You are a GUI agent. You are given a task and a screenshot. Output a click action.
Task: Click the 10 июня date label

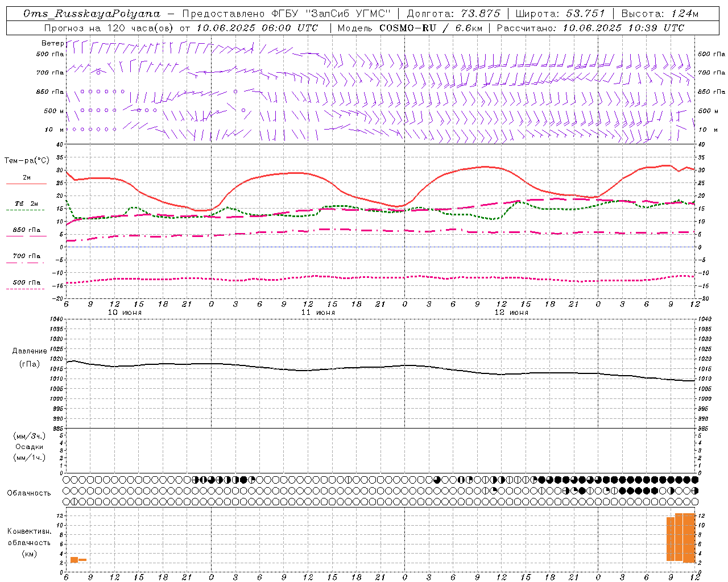pos(125,313)
